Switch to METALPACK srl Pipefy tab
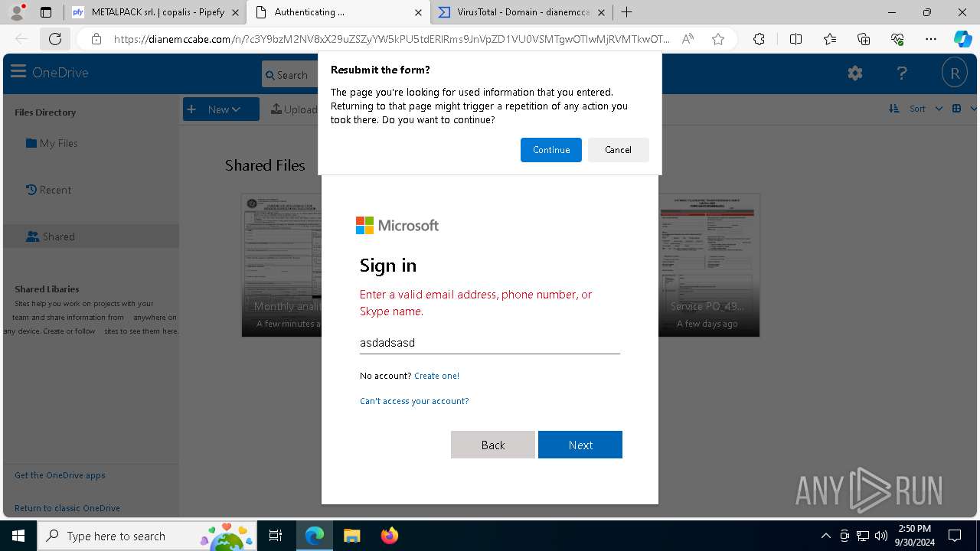The image size is (980, 551). tap(155, 12)
